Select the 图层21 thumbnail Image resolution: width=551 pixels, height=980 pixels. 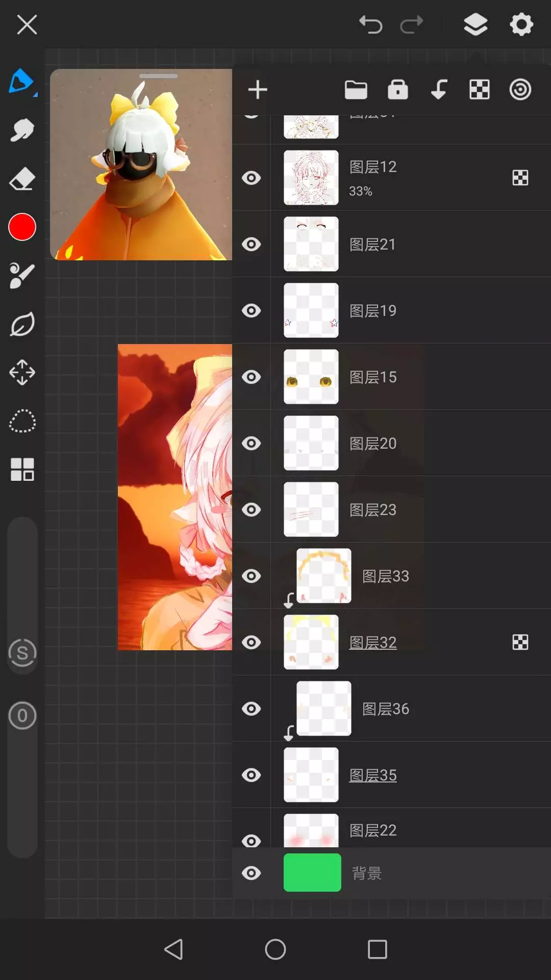click(x=311, y=244)
